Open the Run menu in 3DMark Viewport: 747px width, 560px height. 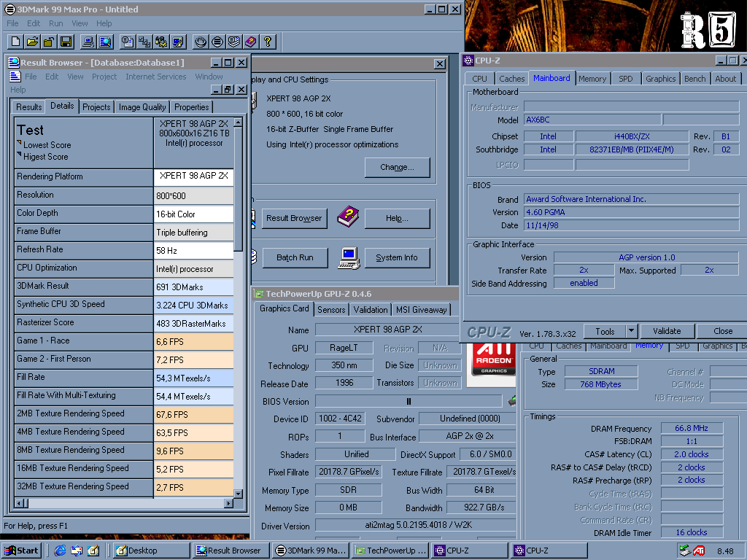point(55,23)
